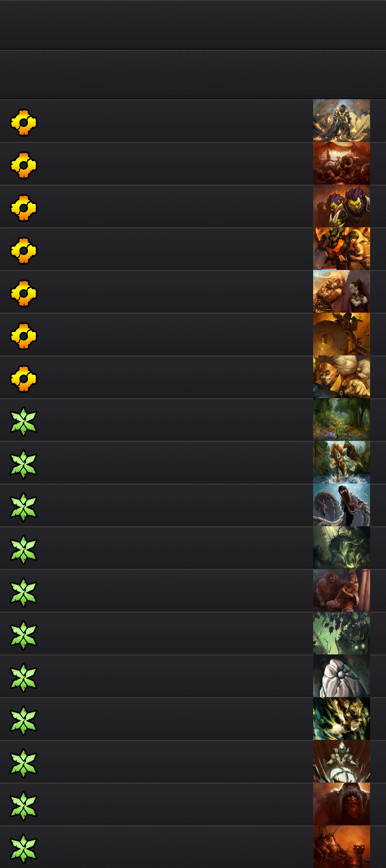The image size is (386, 868).
Task: Select the row with two dwarves by a tree
Action: [193, 591]
